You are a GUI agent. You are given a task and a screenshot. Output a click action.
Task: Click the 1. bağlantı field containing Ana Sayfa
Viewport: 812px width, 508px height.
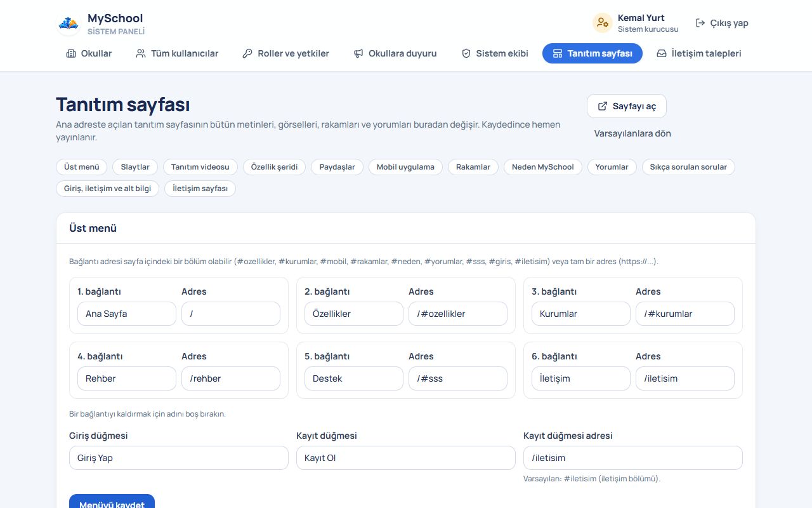click(x=127, y=314)
